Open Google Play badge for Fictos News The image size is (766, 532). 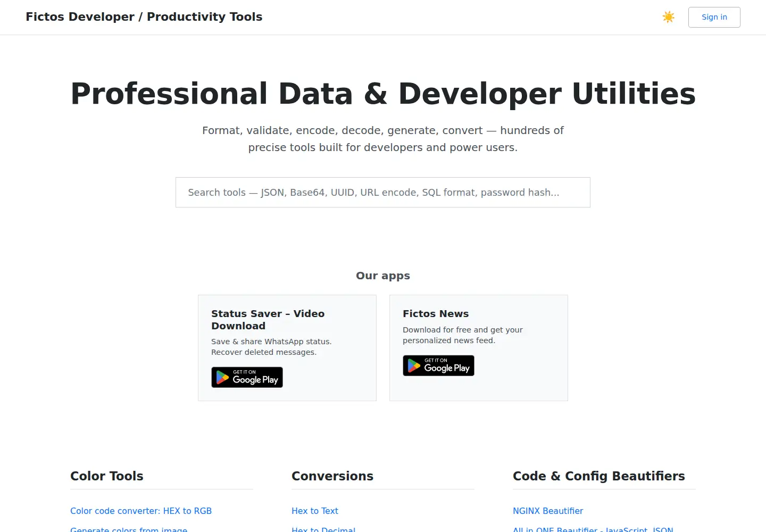(x=439, y=366)
